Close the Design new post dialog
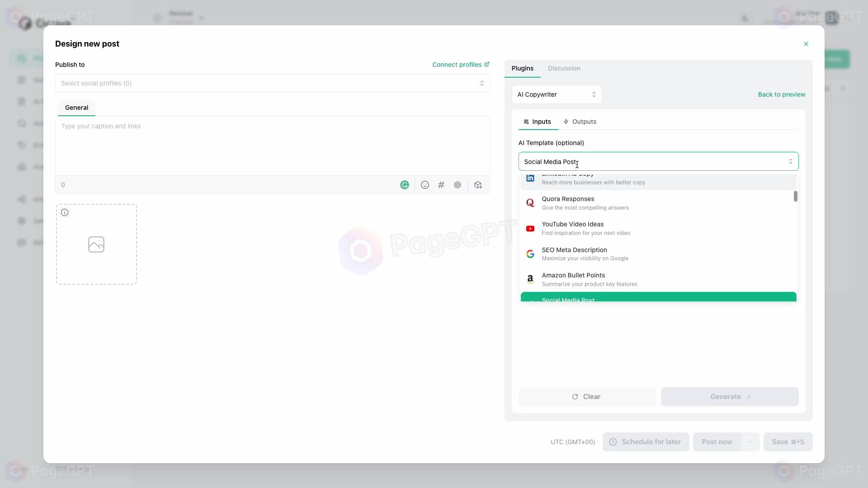This screenshot has height=488, width=868. point(806,44)
